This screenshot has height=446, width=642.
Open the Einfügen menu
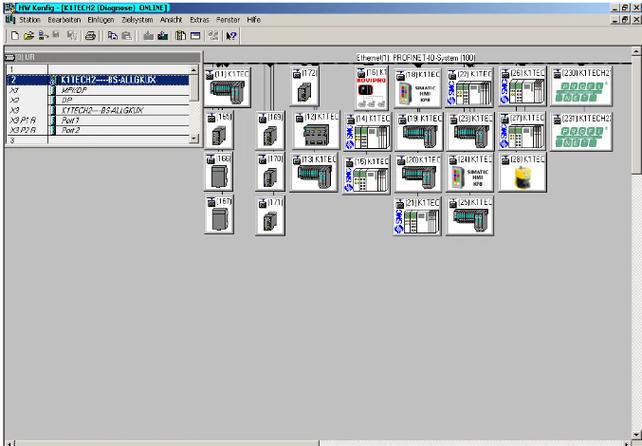click(x=101, y=20)
